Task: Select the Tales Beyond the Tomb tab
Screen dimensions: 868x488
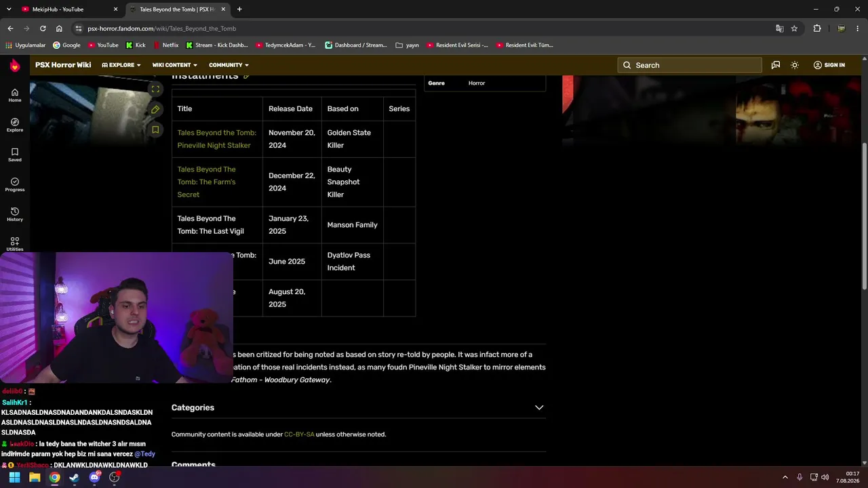Action: pyautogui.click(x=178, y=9)
